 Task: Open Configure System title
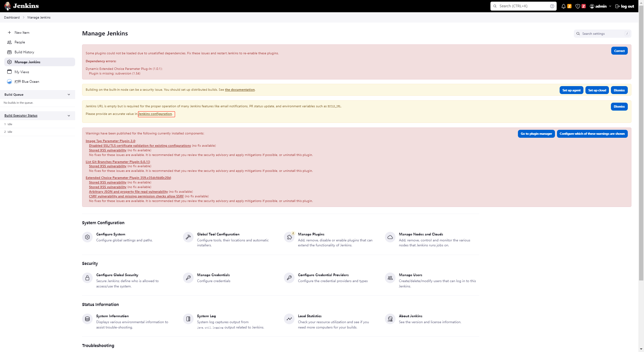(x=111, y=234)
